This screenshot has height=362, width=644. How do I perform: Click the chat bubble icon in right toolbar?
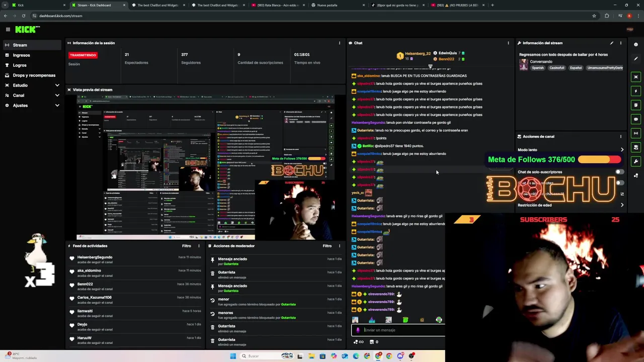(x=636, y=119)
